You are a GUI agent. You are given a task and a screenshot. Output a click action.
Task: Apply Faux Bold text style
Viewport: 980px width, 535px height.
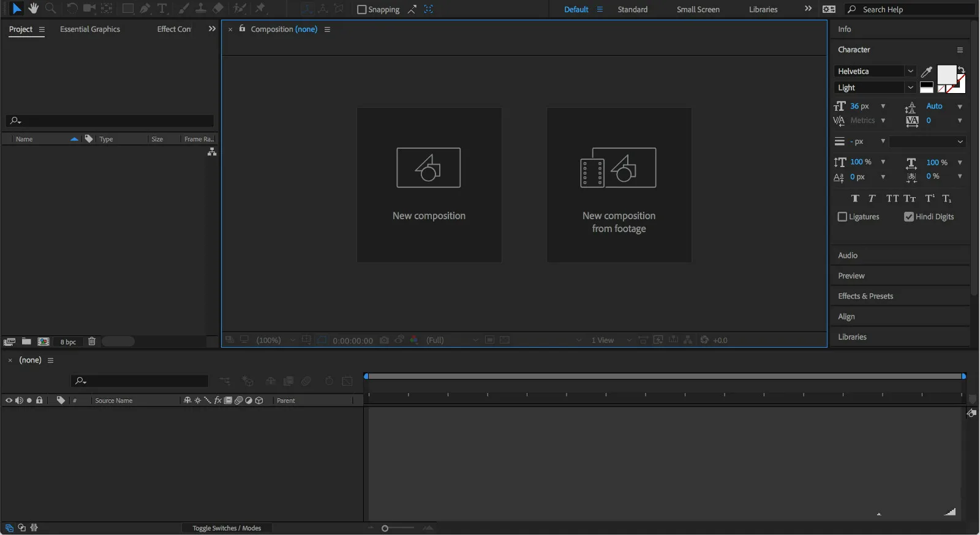[x=855, y=198]
